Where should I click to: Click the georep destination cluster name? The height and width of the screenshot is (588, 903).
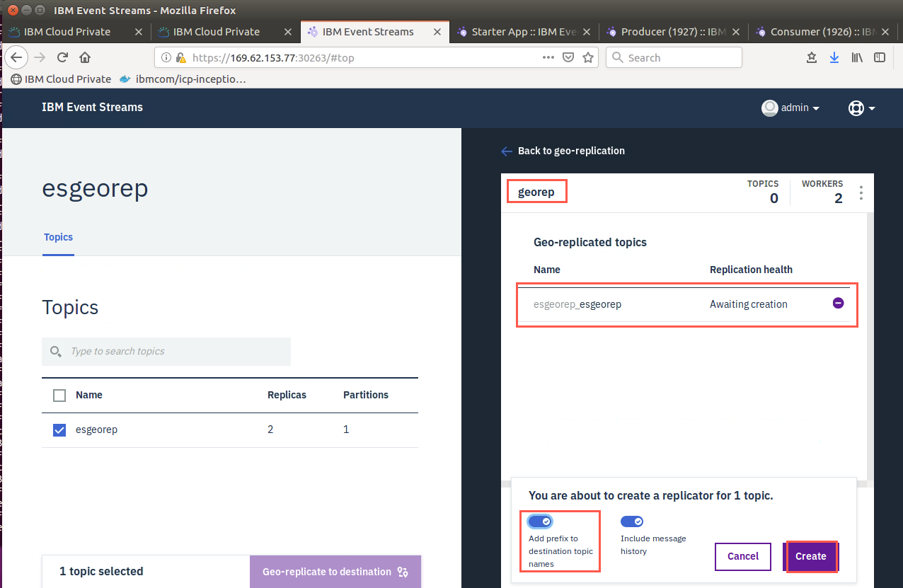(536, 192)
